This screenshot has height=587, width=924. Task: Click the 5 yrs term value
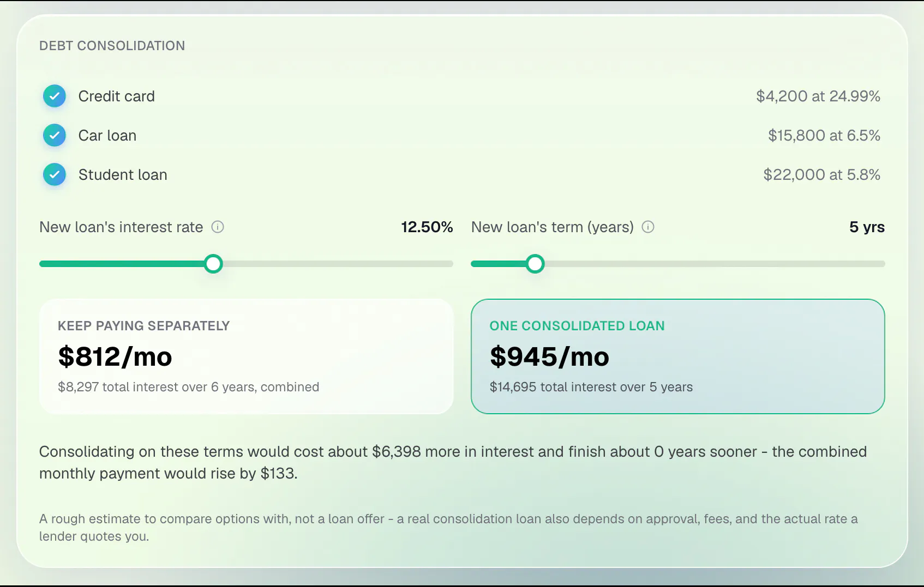tap(867, 227)
